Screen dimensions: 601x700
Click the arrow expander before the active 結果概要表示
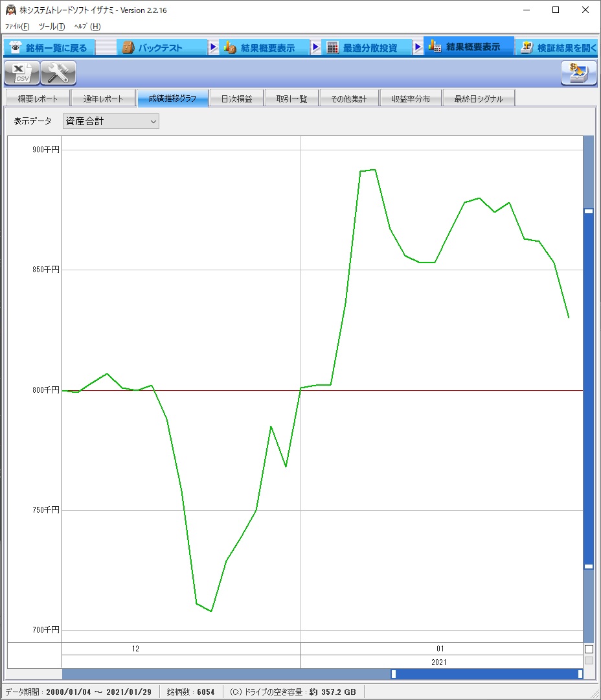click(x=418, y=48)
